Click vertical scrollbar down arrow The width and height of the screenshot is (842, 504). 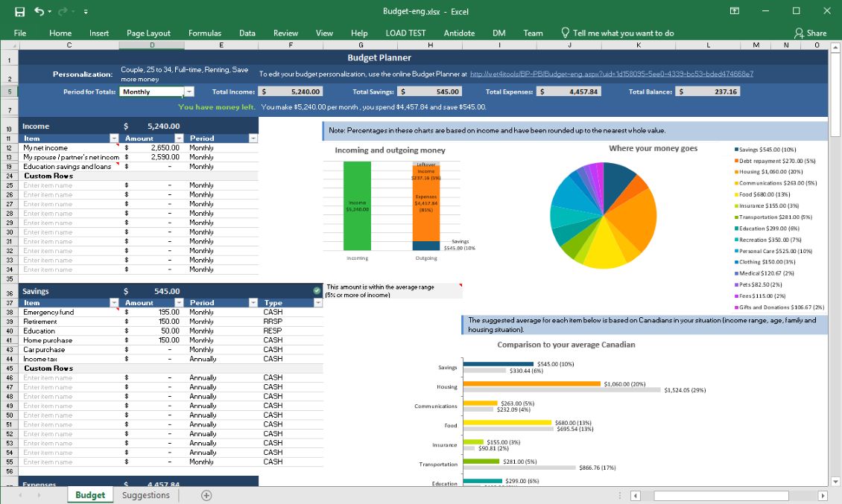[835, 482]
